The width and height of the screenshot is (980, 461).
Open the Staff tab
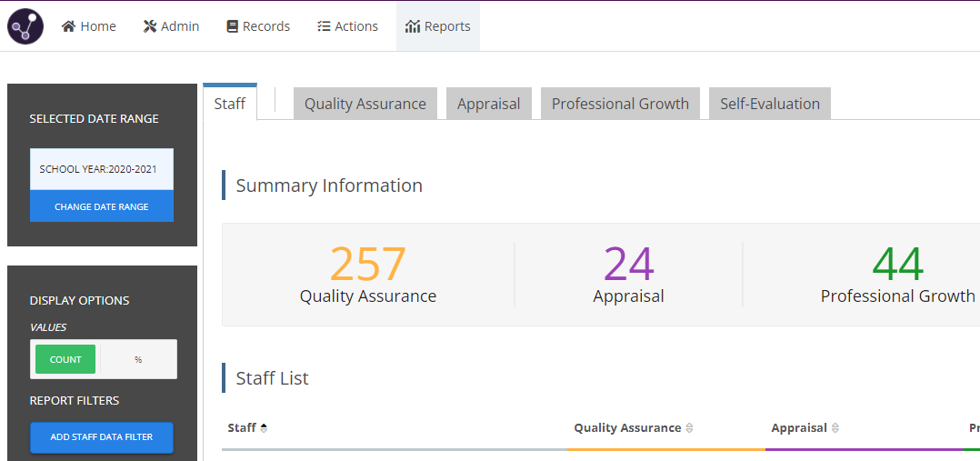click(229, 104)
